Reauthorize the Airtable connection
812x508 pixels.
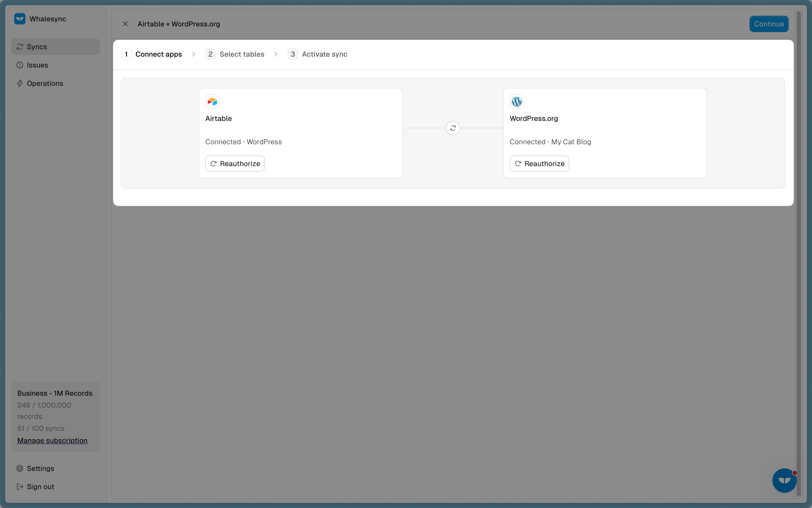pyautogui.click(x=235, y=164)
